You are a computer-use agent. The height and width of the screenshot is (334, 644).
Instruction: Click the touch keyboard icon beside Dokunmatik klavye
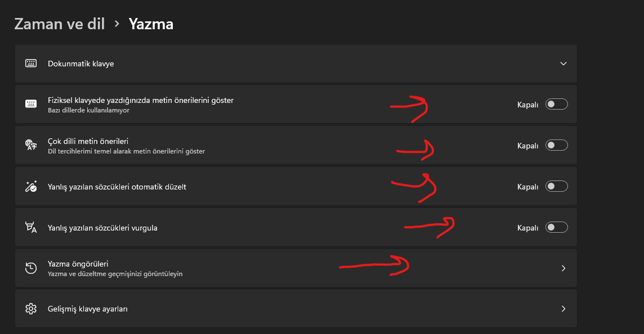31,64
